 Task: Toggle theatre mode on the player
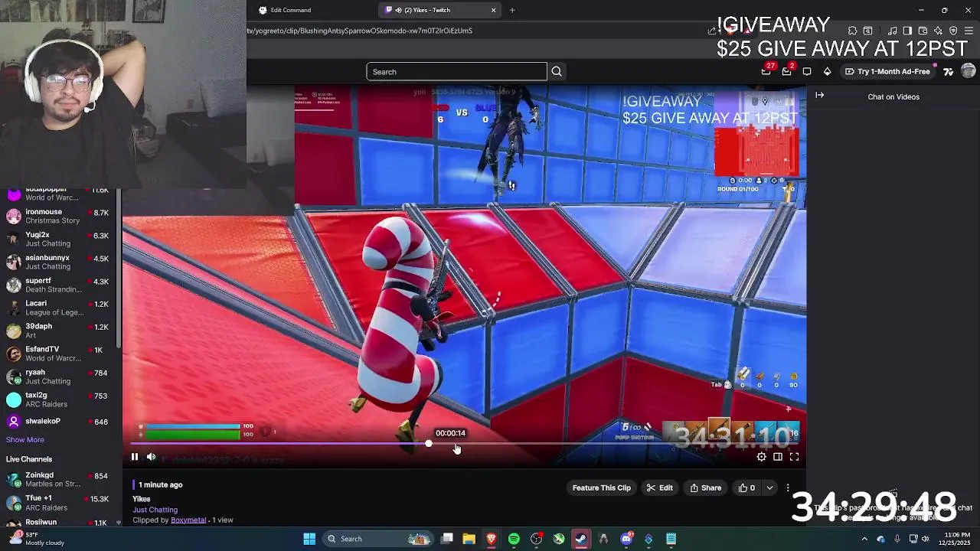[x=778, y=457]
